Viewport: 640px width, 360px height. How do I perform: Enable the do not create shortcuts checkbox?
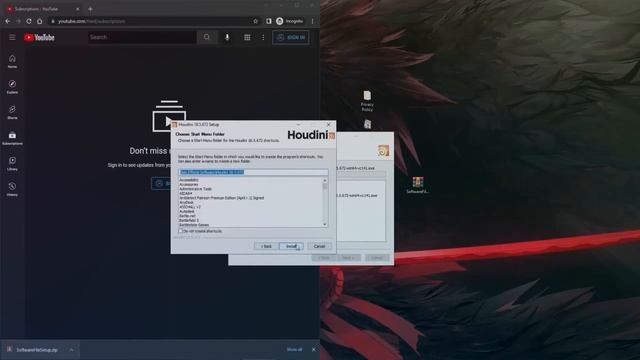pyautogui.click(x=180, y=231)
